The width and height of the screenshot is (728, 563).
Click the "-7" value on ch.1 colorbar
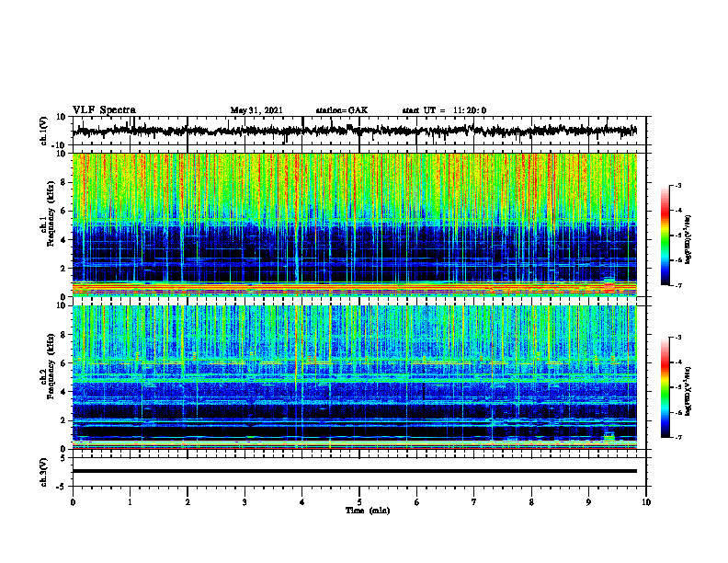coord(678,285)
